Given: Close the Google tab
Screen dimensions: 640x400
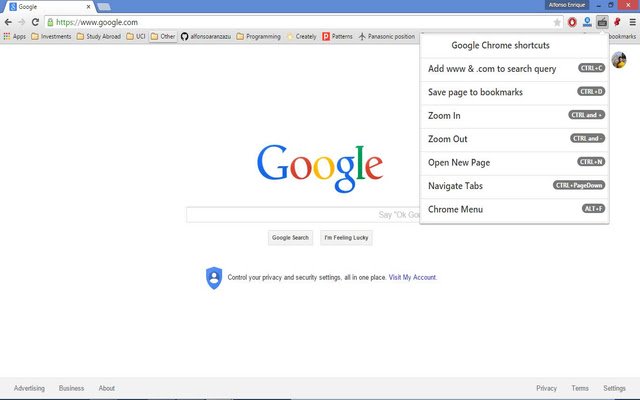Looking at the screenshot, I should pyautogui.click(x=88, y=7).
